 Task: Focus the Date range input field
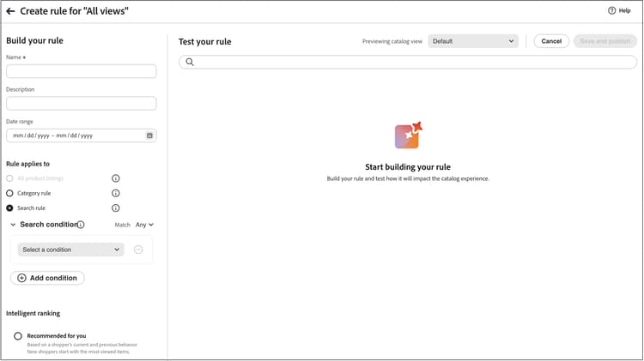click(82, 135)
